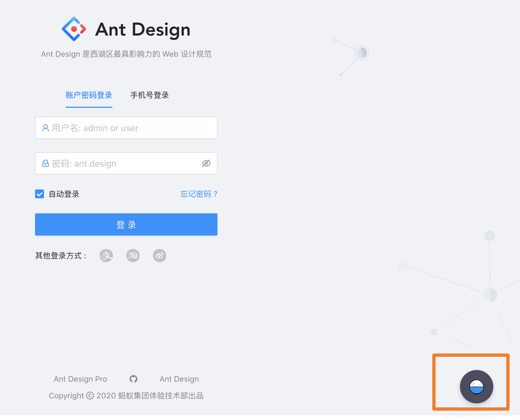This screenshot has width=520, height=420.
Task: Switch to the 手机号登录 tab
Action: point(149,95)
